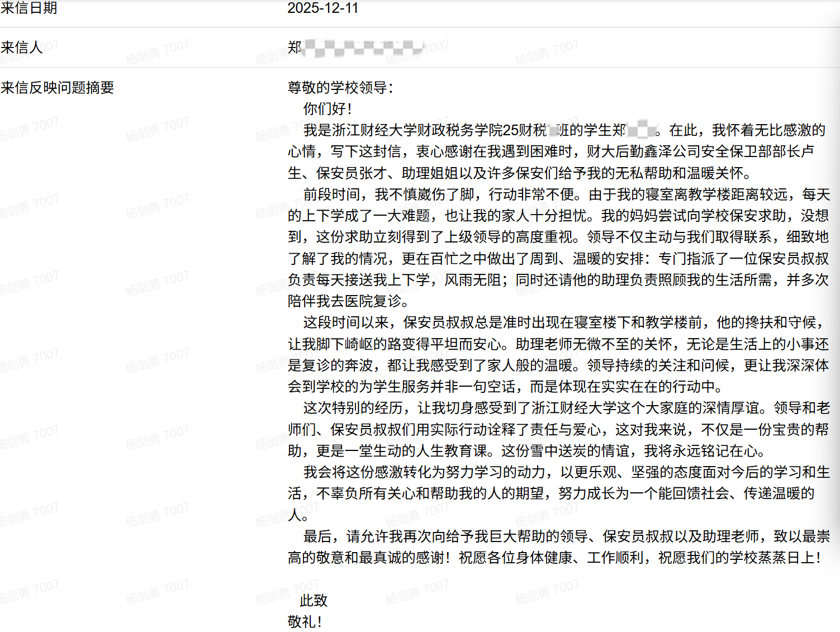Click the closing line 敬礼!
The height and width of the screenshot is (632, 840).
tap(305, 622)
